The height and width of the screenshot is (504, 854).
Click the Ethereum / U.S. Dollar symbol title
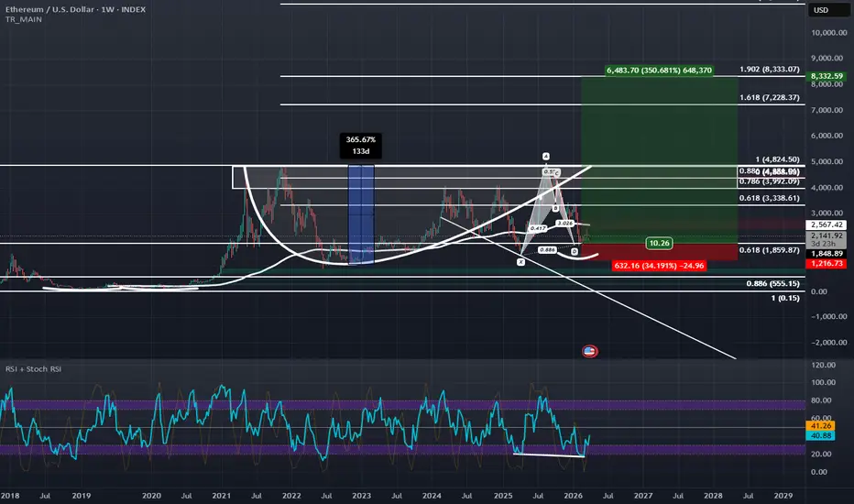pyautogui.click(x=75, y=9)
